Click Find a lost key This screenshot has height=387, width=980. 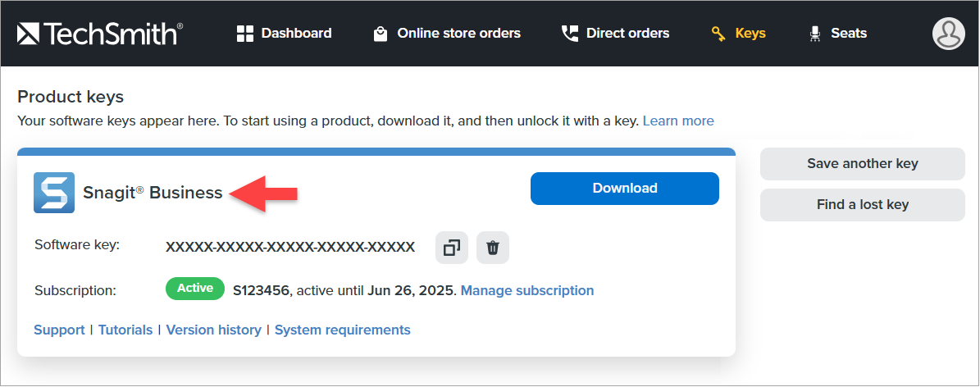pos(862,205)
